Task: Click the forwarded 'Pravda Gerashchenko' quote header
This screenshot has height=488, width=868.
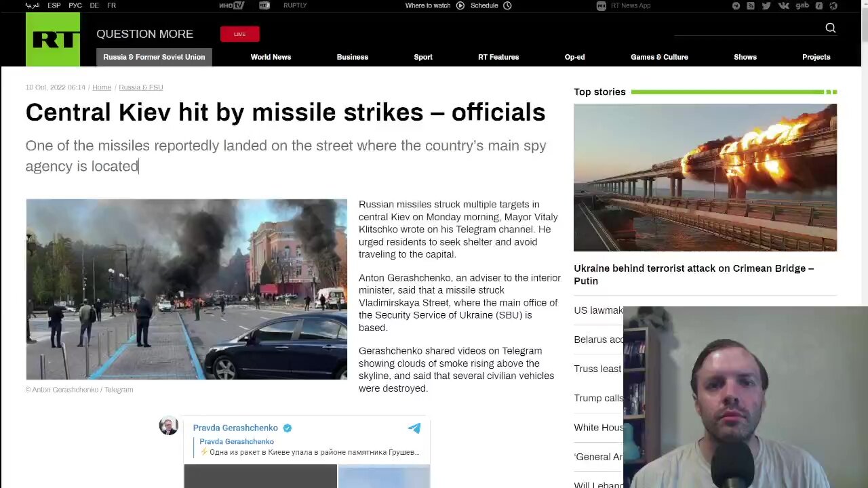Action: (x=237, y=441)
